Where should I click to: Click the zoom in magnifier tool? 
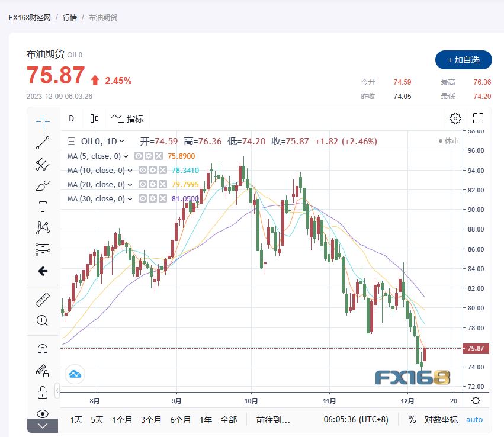pyautogui.click(x=43, y=320)
